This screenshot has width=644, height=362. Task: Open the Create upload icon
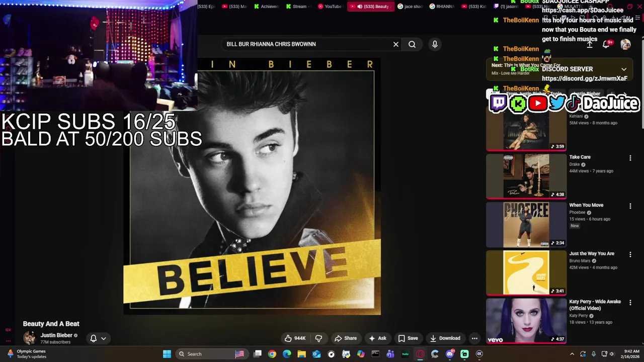[590, 44]
